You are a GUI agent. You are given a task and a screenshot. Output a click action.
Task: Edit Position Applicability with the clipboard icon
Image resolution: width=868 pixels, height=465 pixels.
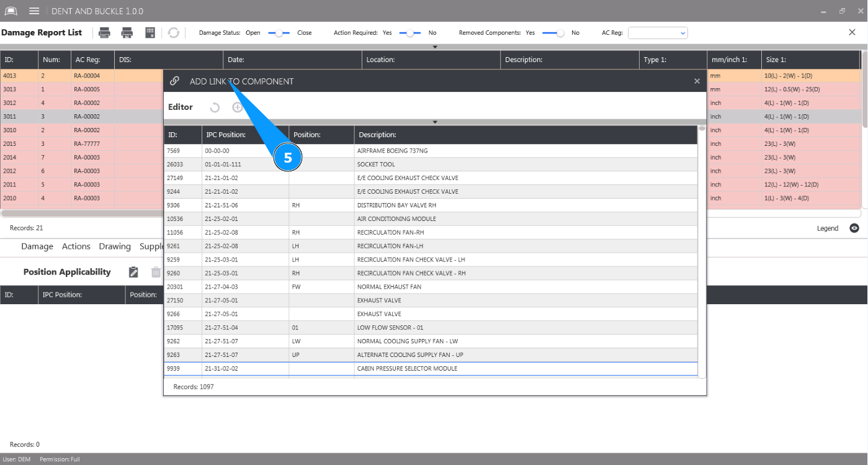(x=133, y=272)
